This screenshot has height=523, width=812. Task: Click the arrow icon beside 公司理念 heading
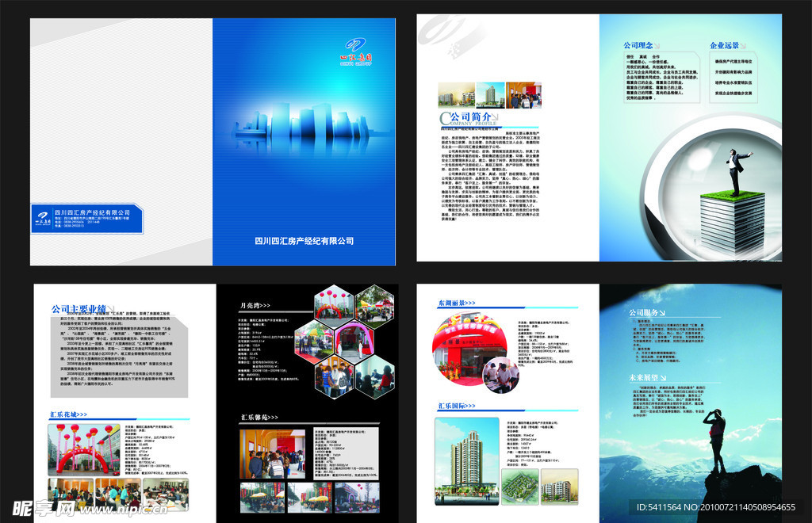point(657,45)
